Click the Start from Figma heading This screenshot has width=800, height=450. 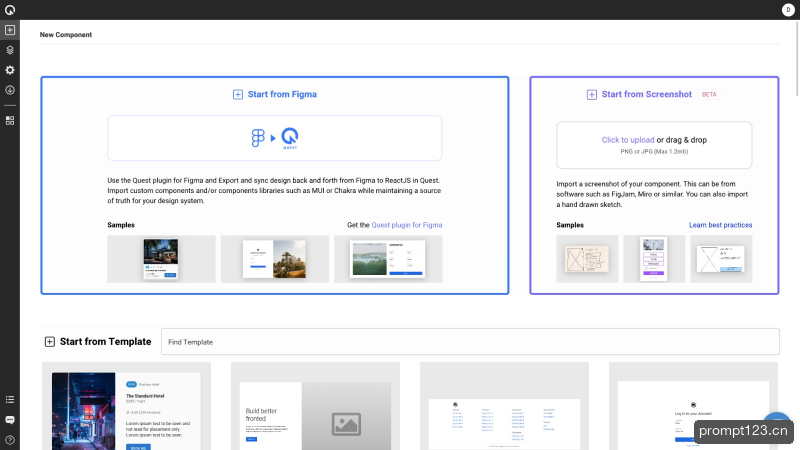(282, 94)
